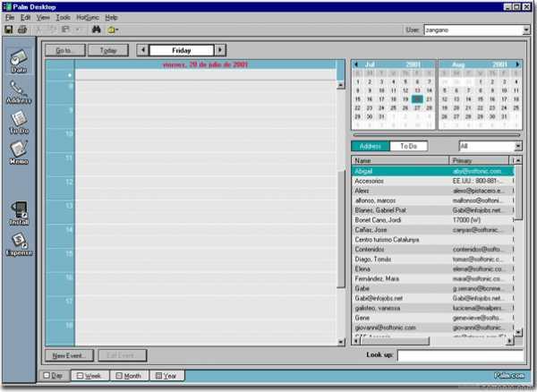The height and width of the screenshot is (392, 537).
Task: Click the address list horizontal scroll-right arrow
Action: (510, 341)
